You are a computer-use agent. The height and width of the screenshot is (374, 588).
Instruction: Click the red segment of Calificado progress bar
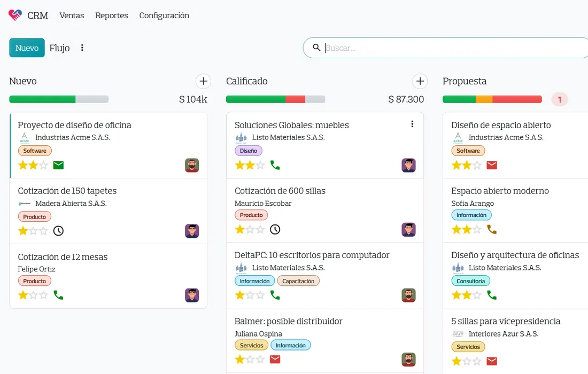(x=296, y=99)
